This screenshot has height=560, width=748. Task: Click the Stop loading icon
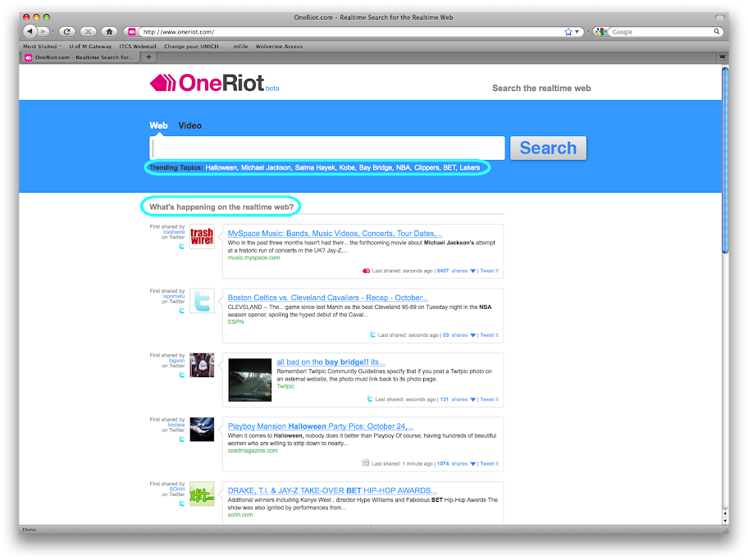click(x=88, y=31)
